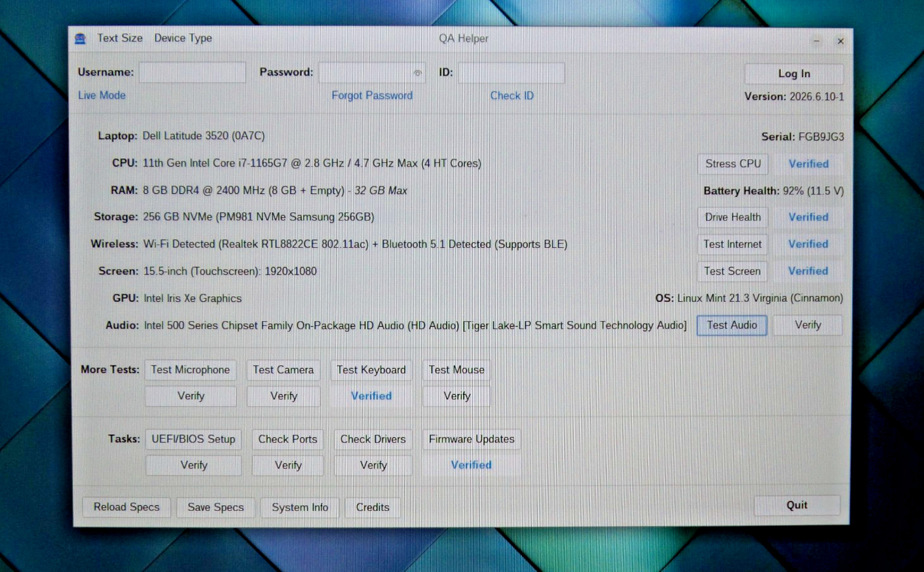Click Verify under Check Ports
This screenshot has width=924, height=572.
(x=288, y=465)
